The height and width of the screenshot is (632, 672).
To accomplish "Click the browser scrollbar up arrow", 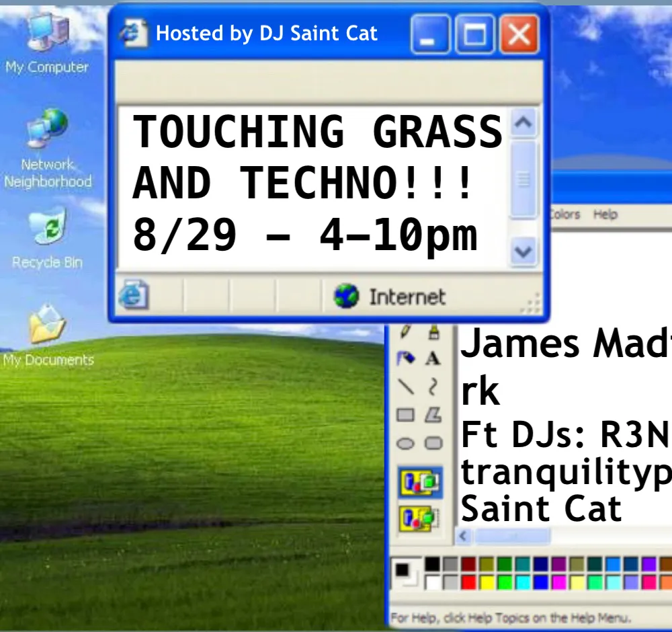I will tap(523, 124).
